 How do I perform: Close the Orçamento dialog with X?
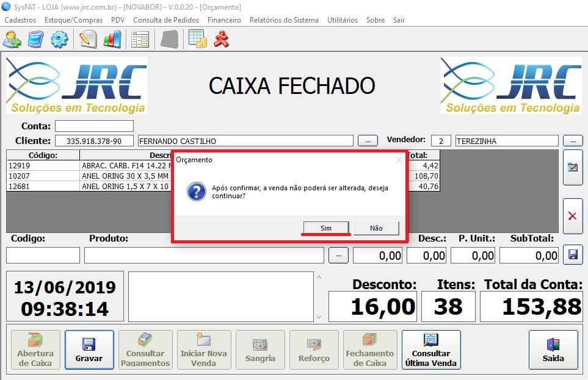point(399,160)
